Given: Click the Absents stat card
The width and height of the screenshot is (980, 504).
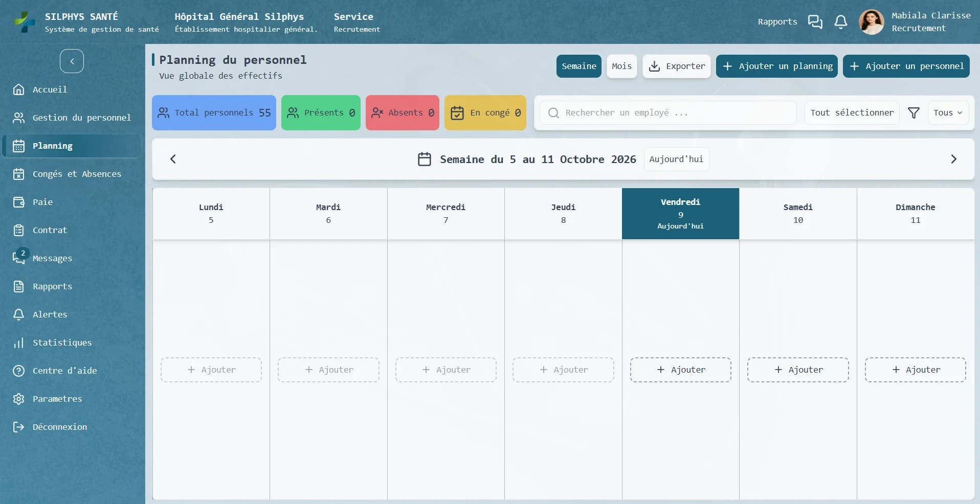Looking at the screenshot, I should tap(402, 112).
